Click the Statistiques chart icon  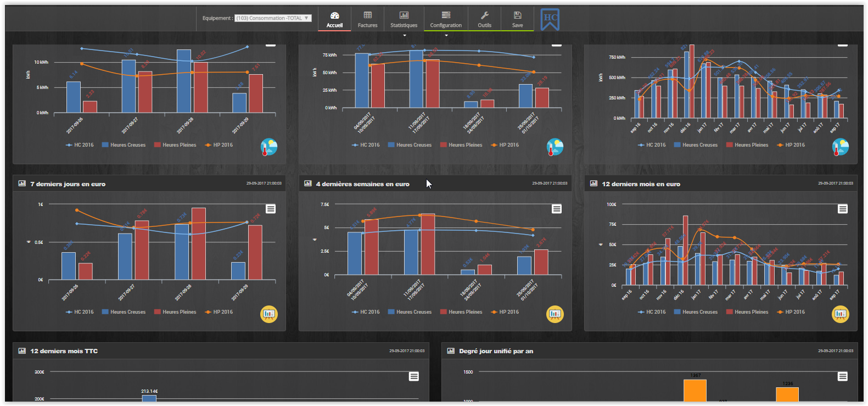pyautogui.click(x=404, y=15)
